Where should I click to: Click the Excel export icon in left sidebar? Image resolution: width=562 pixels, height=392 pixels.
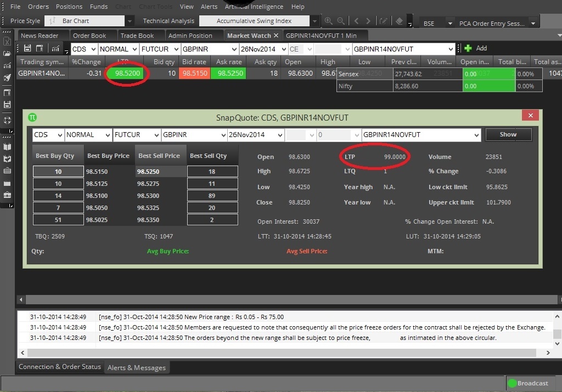7,41
